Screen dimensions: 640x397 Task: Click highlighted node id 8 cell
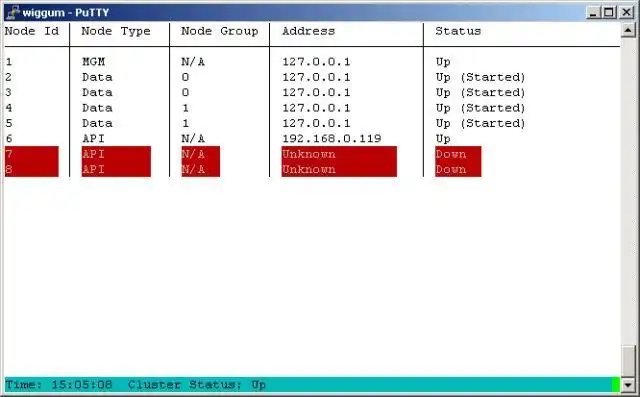click(x=31, y=169)
